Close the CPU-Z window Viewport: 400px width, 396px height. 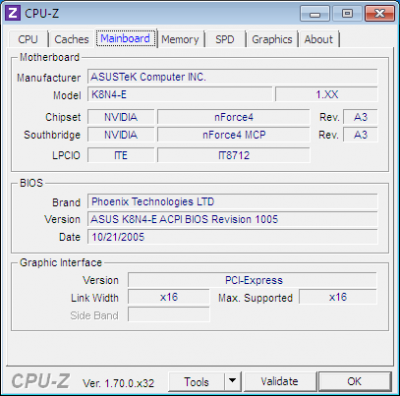379,14
